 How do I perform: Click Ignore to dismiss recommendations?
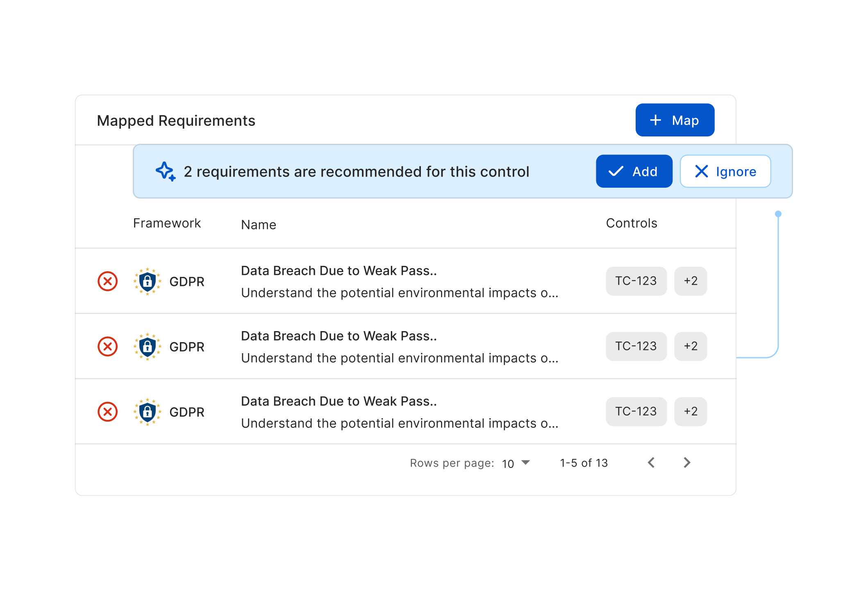pos(725,171)
